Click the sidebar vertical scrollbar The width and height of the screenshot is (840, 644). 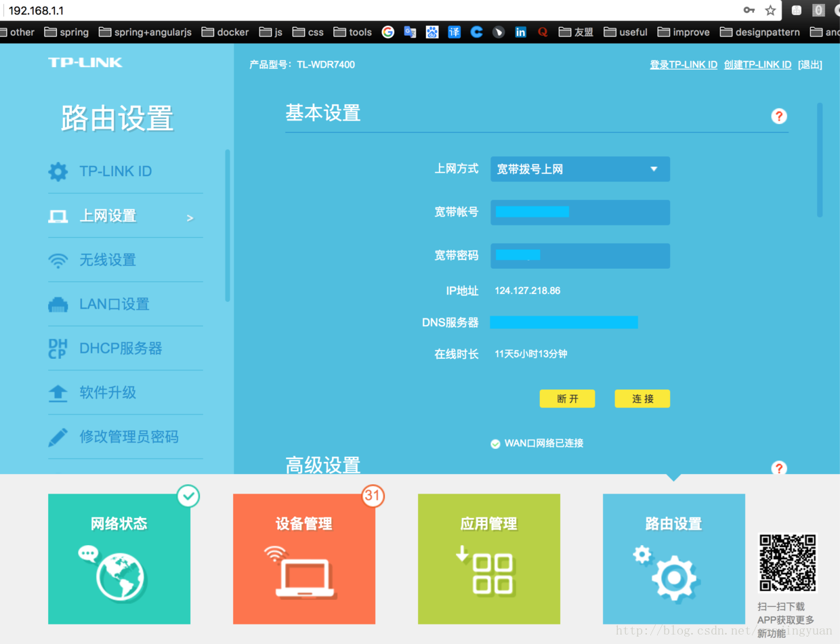[x=228, y=225]
